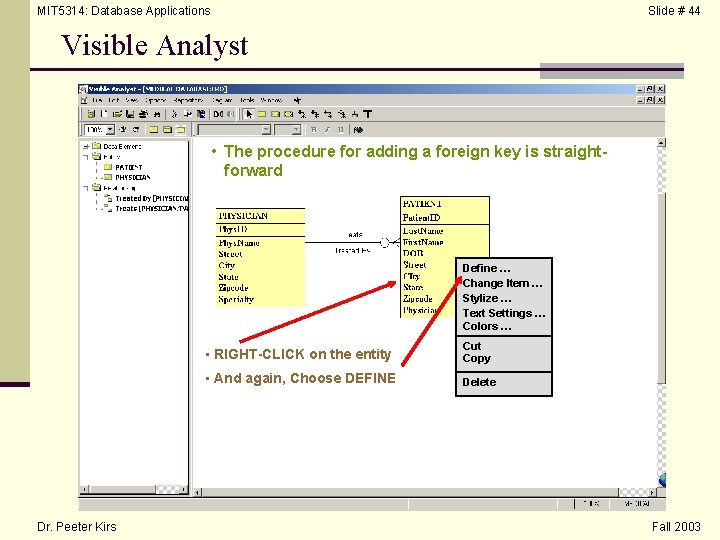Image resolution: width=720 pixels, height=540 pixels.
Task: Click the New document toolbar icon
Action: (x=104, y=114)
